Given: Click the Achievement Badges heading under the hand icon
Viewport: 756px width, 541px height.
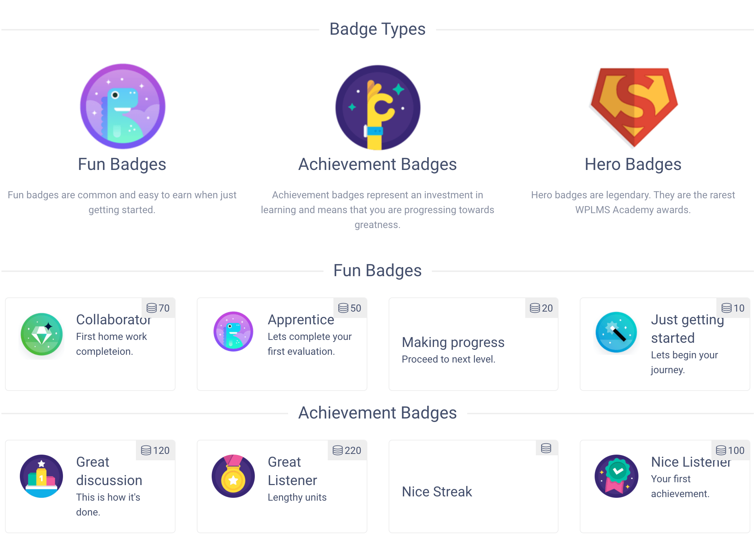Looking at the screenshot, I should pos(378,164).
